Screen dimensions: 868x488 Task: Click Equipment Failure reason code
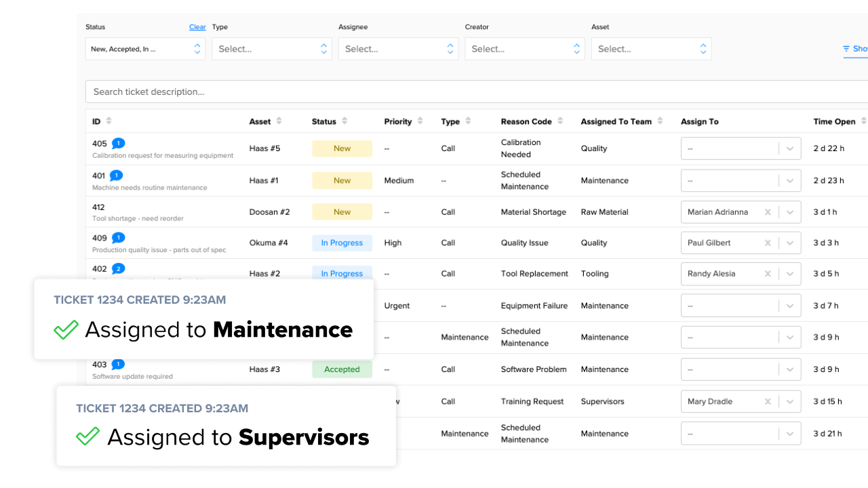pyautogui.click(x=534, y=306)
